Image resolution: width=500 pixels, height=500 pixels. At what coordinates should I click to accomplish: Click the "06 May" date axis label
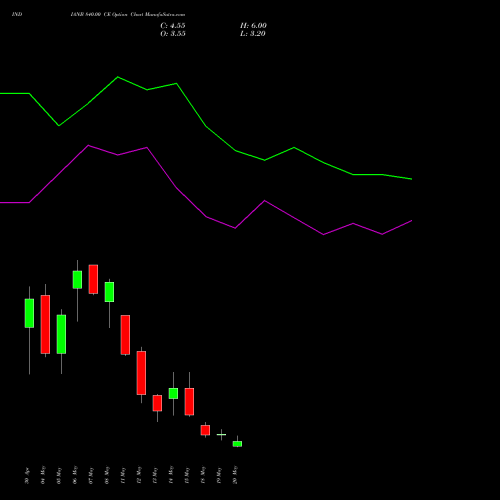click(x=75, y=475)
